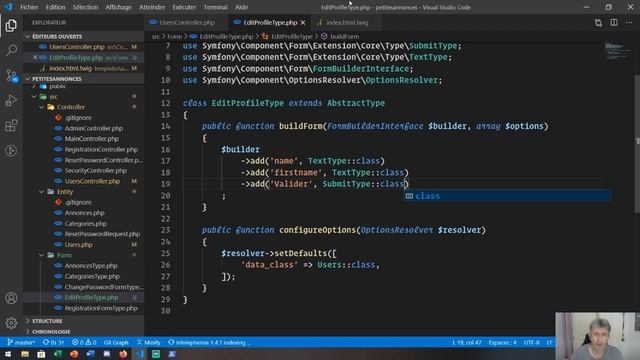Open AdminController.php in the explorer

pyautogui.click(x=94, y=128)
